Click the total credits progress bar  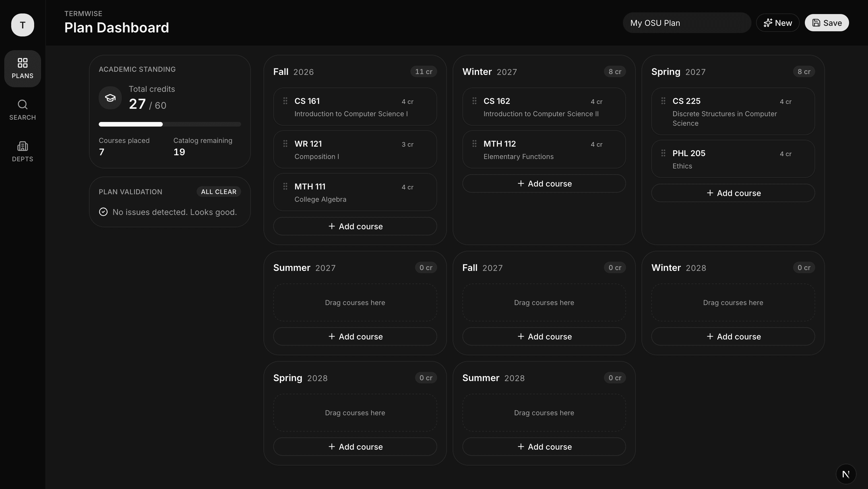pos(170,124)
